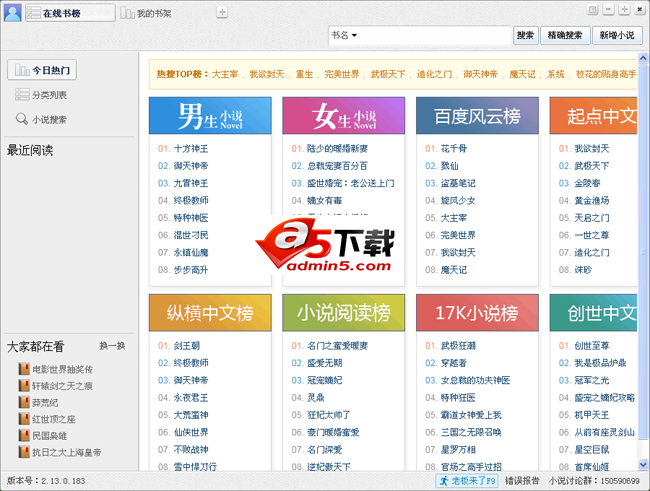650x491 pixels.
Task: Click the 大主宰 hot search link
Action: point(225,74)
